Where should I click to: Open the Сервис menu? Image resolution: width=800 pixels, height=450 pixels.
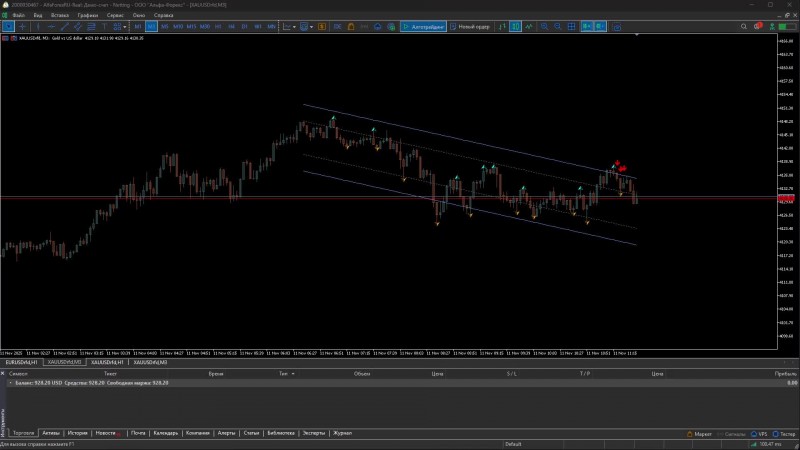click(115, 15)
